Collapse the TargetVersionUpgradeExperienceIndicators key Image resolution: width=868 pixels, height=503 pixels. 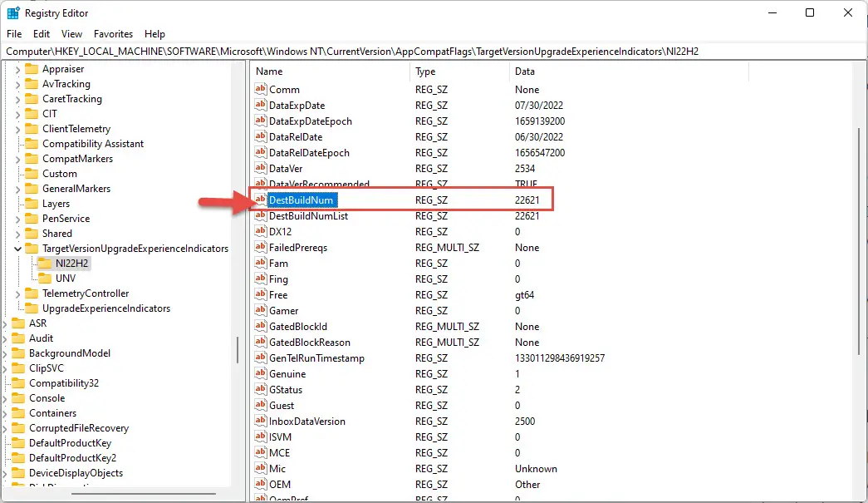tap(17, 249)
